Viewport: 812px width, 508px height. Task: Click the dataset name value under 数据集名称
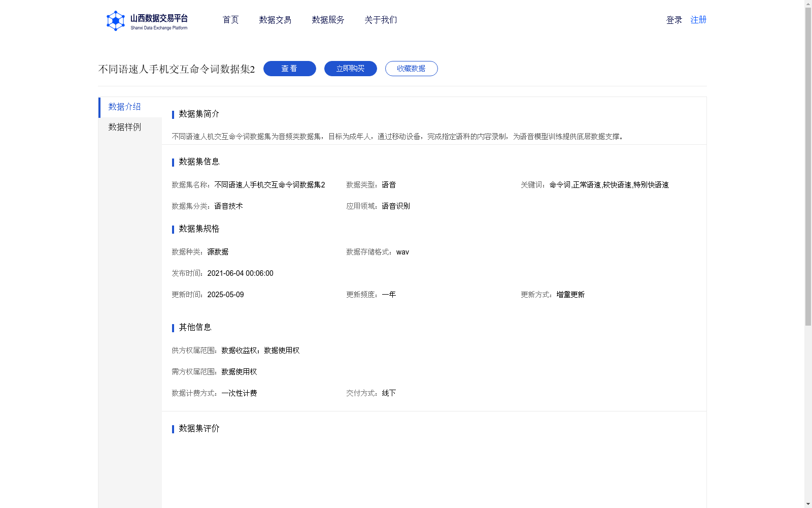269,185
